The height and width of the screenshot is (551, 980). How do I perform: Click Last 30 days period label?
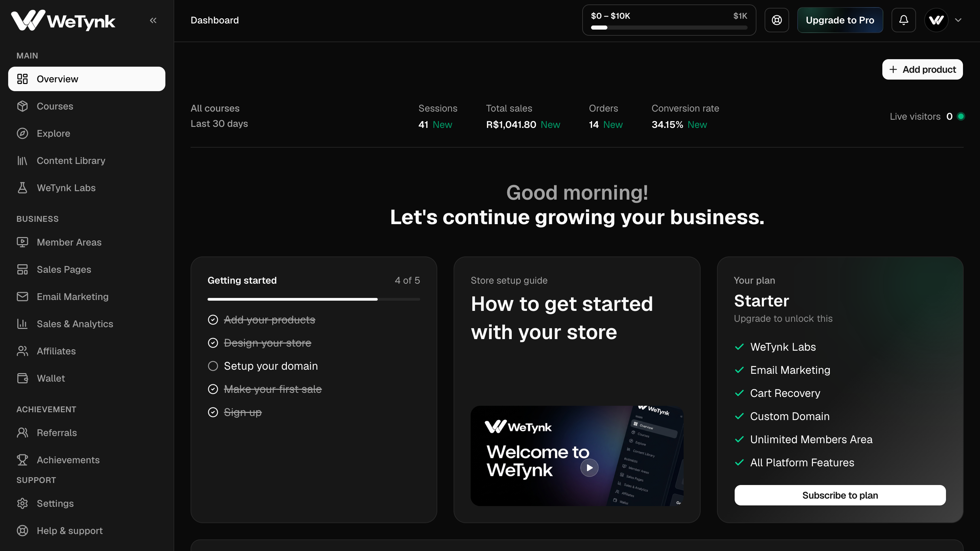click(219, 123)
